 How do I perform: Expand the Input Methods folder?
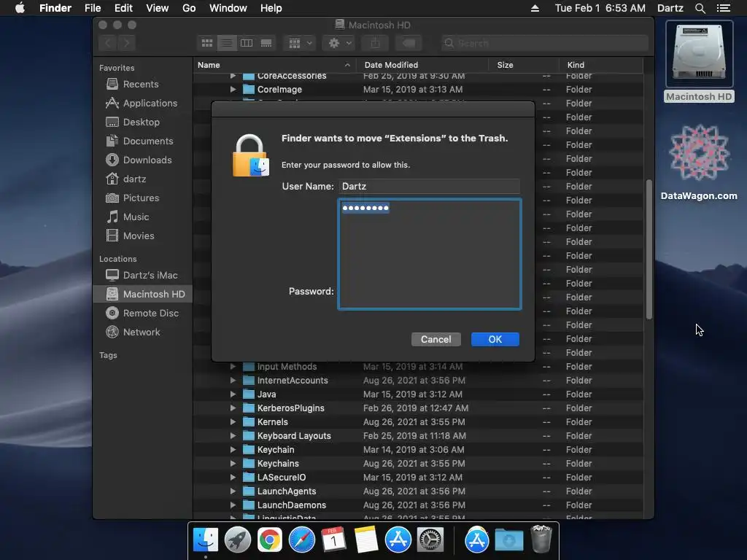point(233,366)
